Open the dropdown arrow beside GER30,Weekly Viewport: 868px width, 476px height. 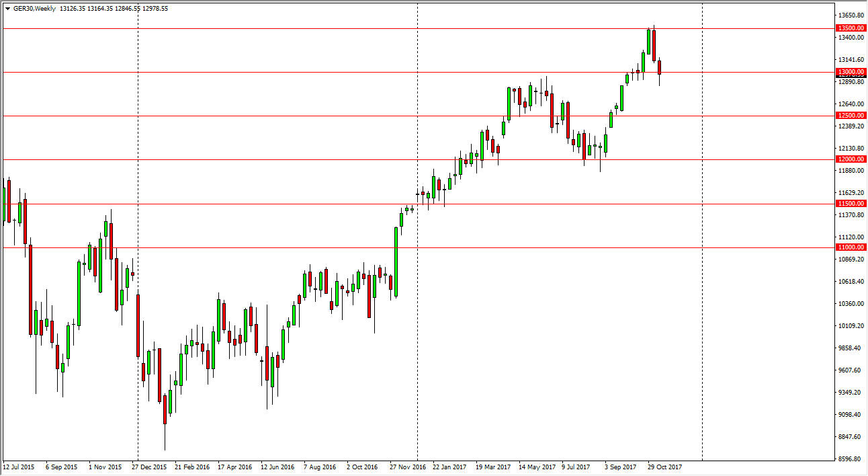pos(7,9)
